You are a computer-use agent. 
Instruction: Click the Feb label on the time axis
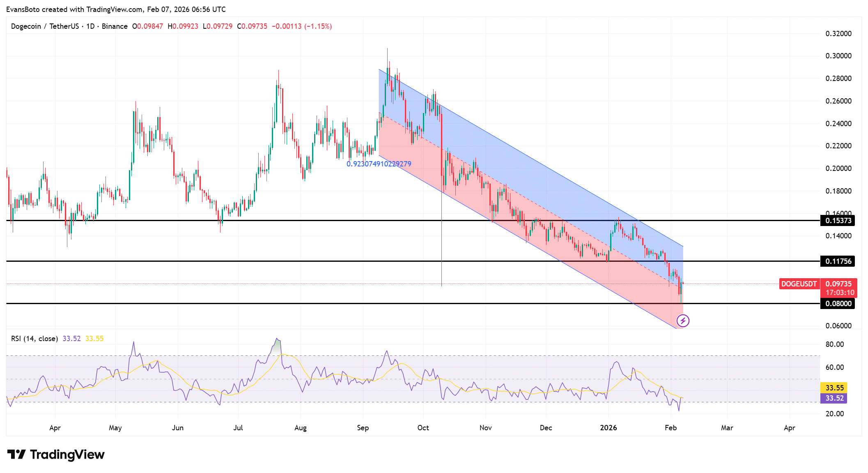tap(671, 427)
